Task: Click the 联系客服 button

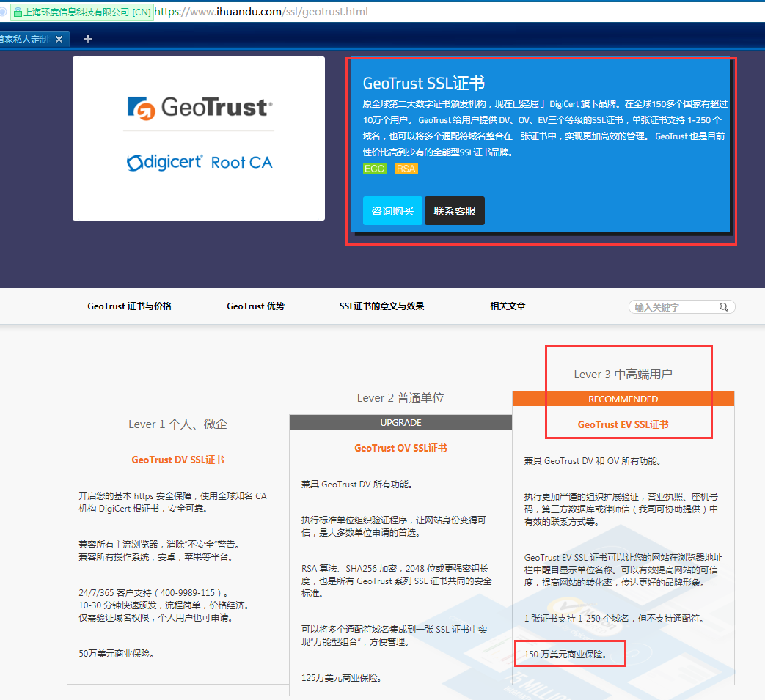Action: click(x=455, y=210)
